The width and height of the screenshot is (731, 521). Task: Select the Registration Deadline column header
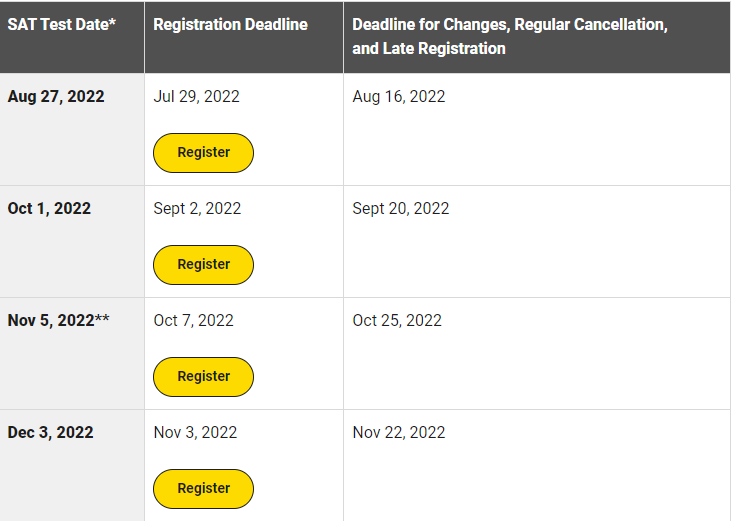(x=230, y=24)
